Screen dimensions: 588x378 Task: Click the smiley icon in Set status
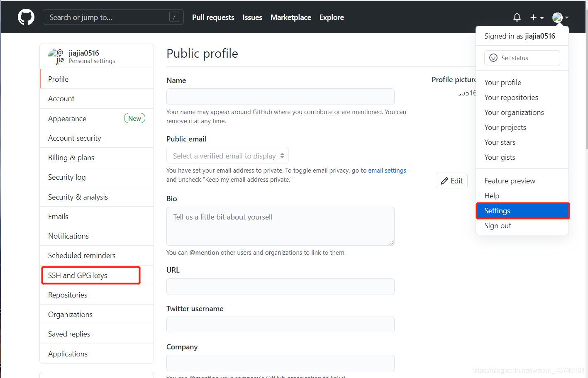tap(493, 58)
